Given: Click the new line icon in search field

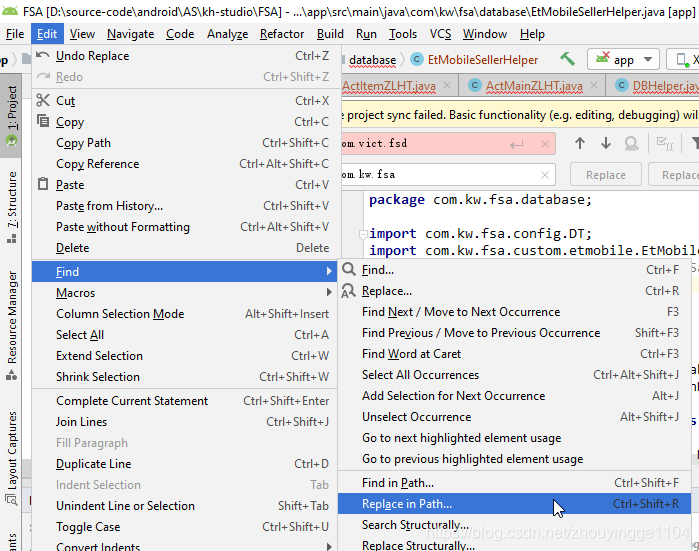Looking at the screenshot, I should (517, 144).
